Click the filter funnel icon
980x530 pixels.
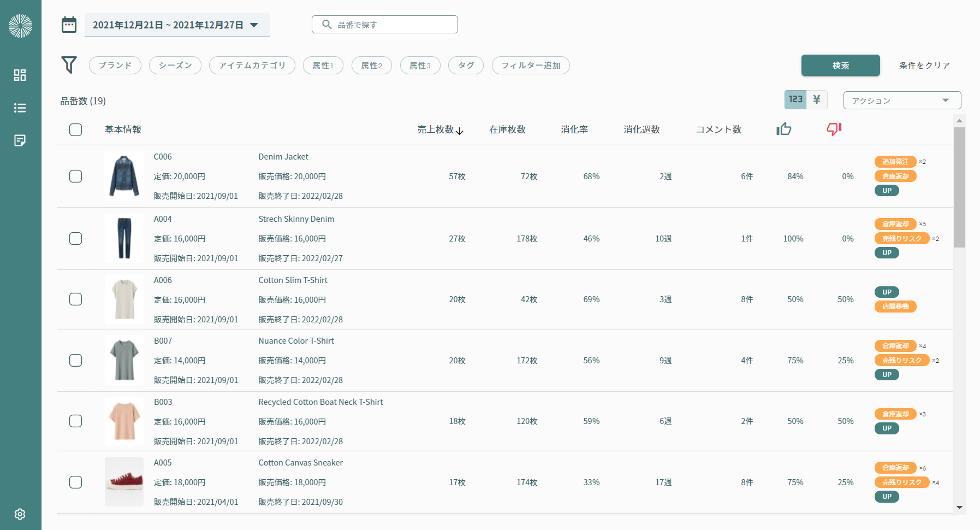[69, 65]
